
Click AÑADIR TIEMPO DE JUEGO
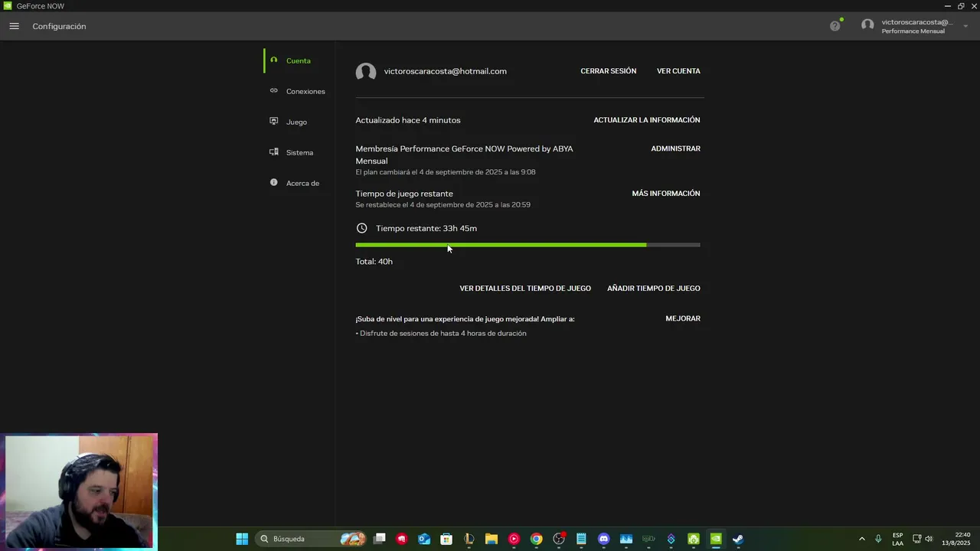pyautogui.click(x=654, y=289)
